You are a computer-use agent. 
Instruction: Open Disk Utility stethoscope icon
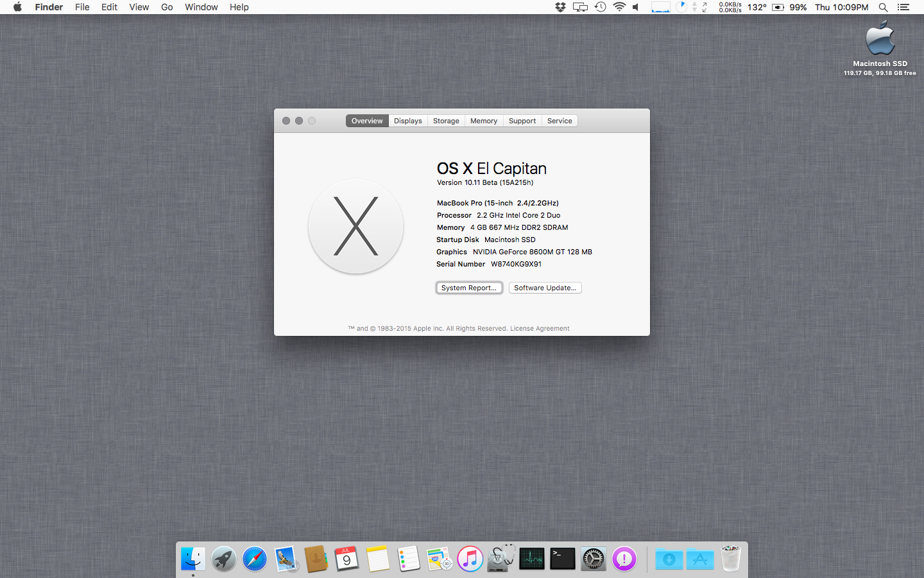(x=501, y=559)
